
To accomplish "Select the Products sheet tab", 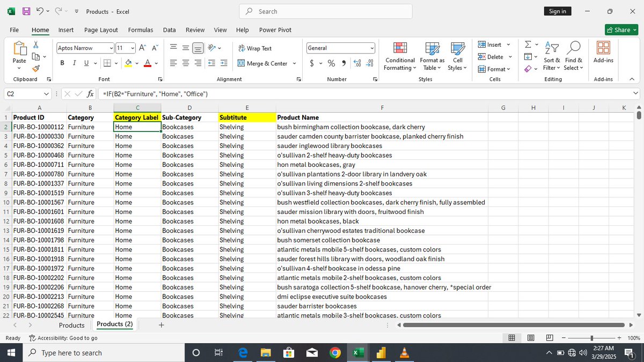I will (72, 326).
